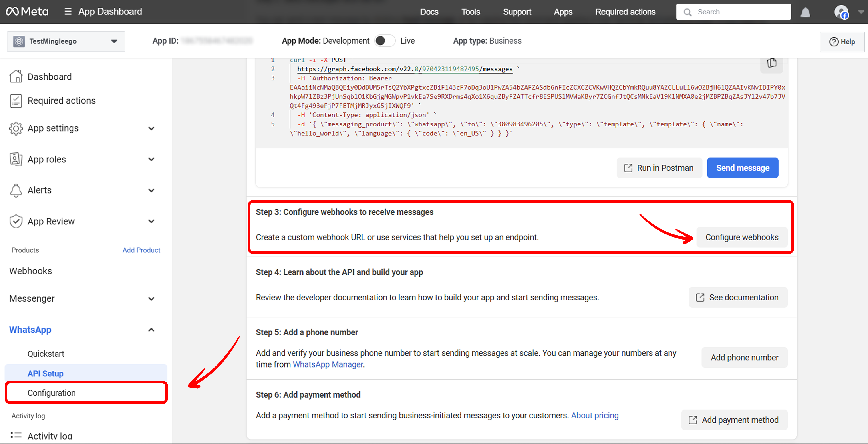Click the Step 6 Add payment method heading
Screen dimensions: 868x444
click(x=308, y=394)
